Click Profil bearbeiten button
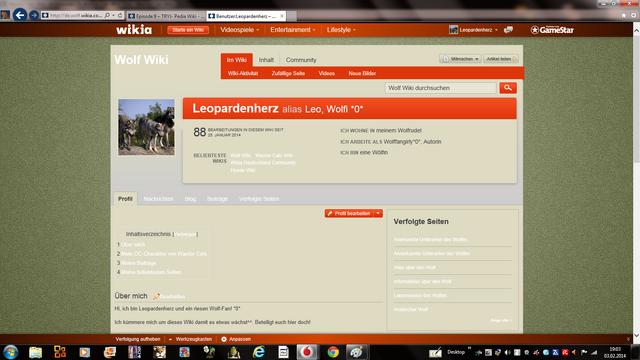Image resolution: width=640 pixels, height=360 pixels. [x=349, y=213]
